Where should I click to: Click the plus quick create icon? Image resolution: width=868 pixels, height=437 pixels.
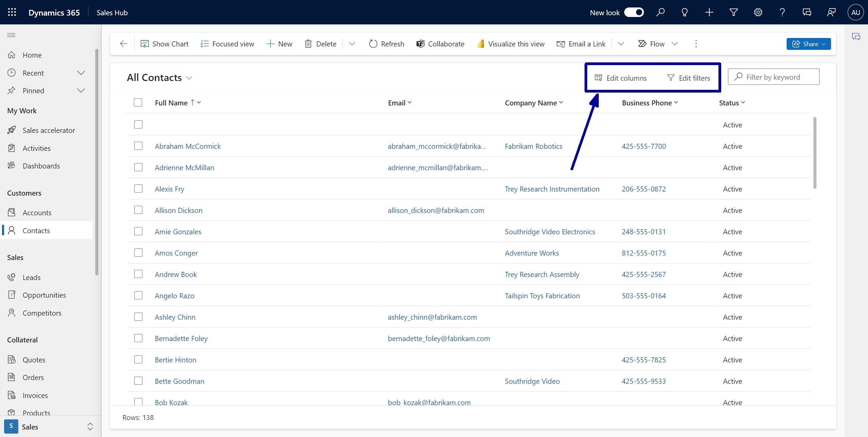click(709, 13)
